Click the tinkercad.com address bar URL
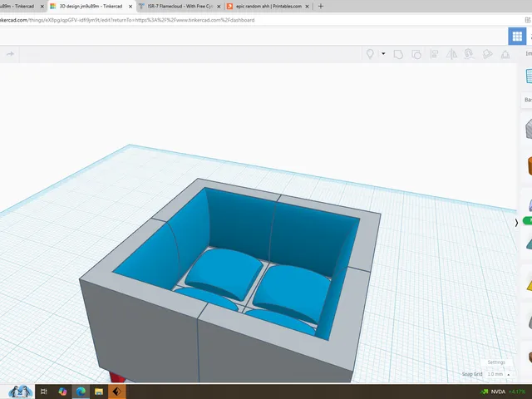Image resolution: width=532 pixels, height=399 pixels. (x=127, y=20)
